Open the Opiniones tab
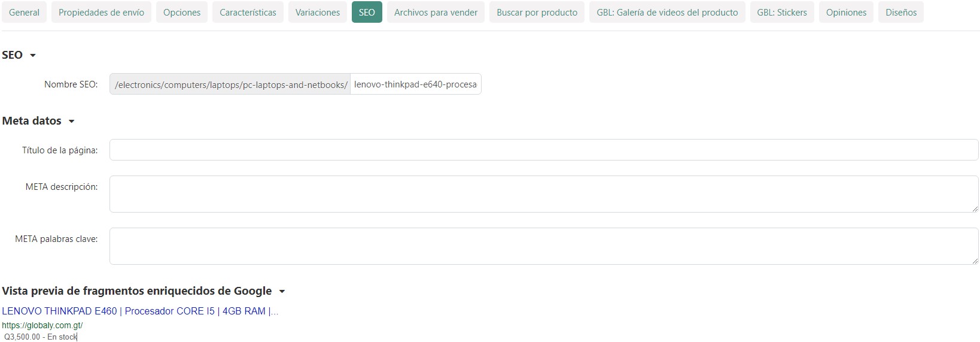Viewport: 980px width, 342px height. pyautogui.click(x=846, y=13)
